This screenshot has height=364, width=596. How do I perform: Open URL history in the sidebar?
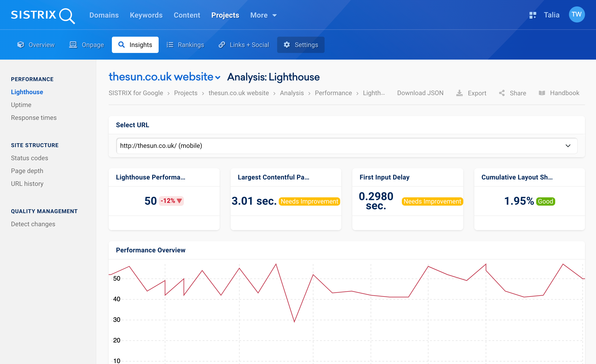[27, 184]
